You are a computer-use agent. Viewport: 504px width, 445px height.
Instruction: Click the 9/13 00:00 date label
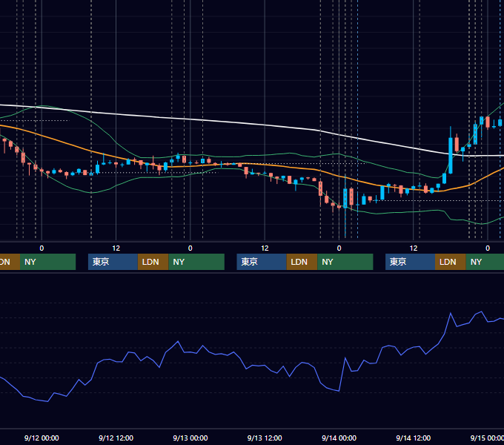190,438
